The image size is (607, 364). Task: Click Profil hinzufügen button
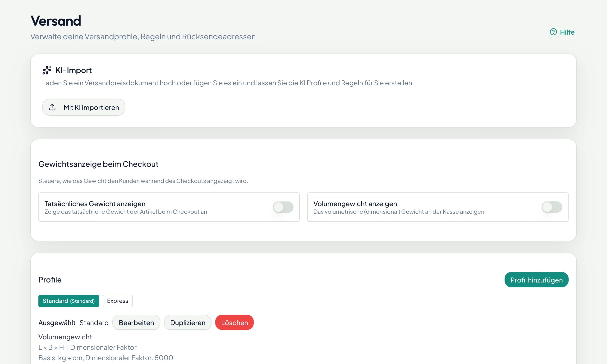[536, 280]
